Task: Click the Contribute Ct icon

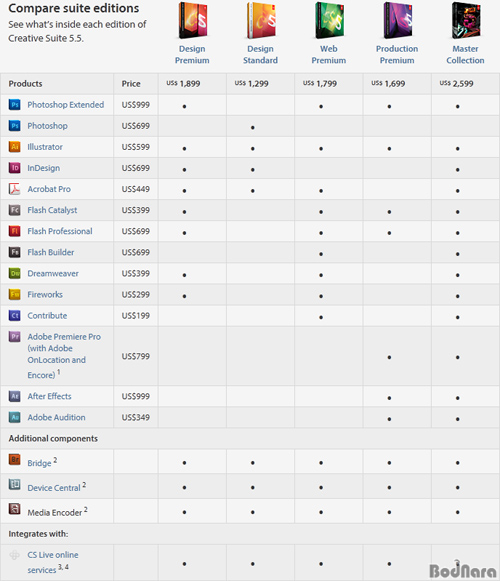Action: point(14,316)
